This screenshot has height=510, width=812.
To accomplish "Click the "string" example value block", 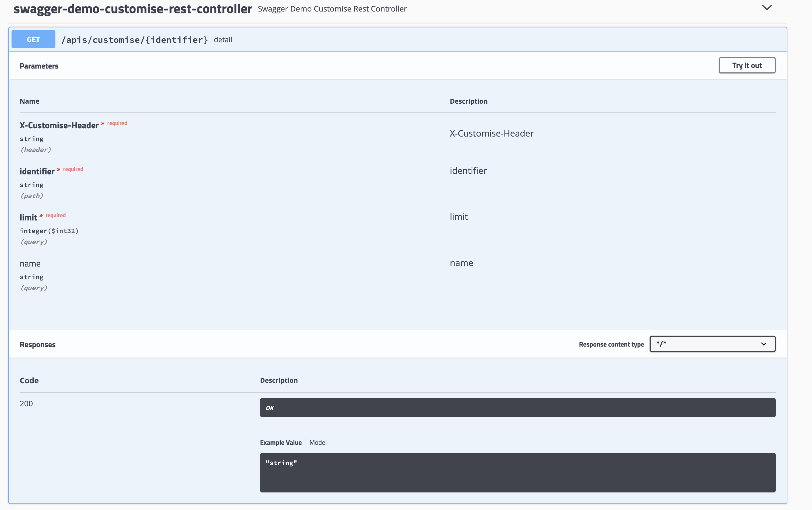I will [x=518, y=473].
